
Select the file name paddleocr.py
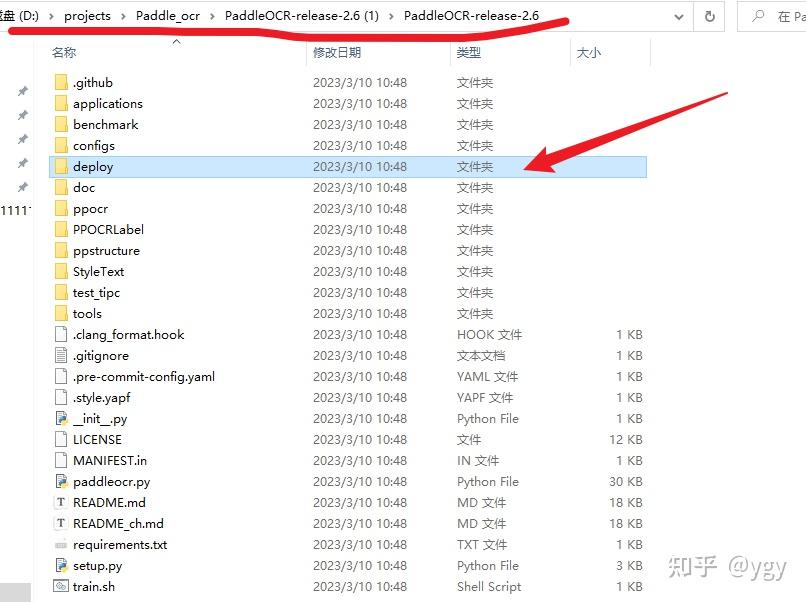tap(112, 482)
